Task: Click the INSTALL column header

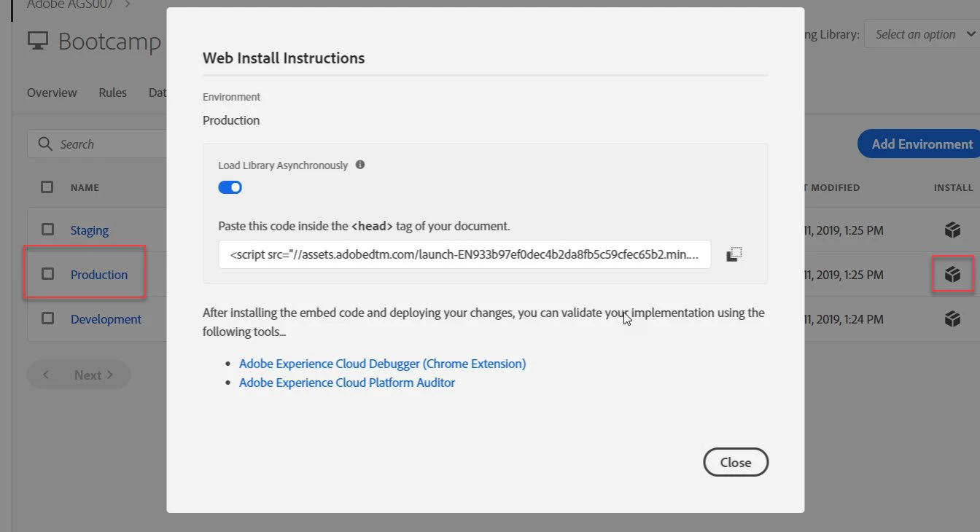Action: (x=954, y=187)
